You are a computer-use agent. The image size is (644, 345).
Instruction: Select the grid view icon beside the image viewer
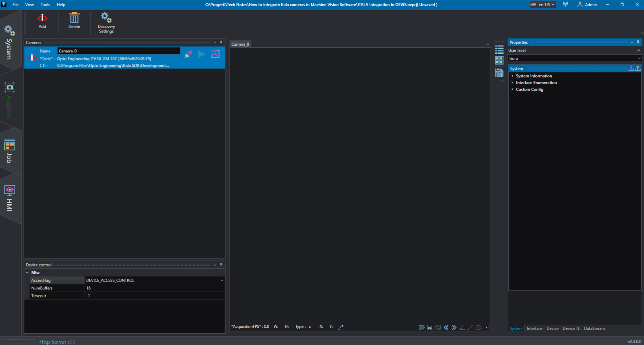[x=500, y=60]
